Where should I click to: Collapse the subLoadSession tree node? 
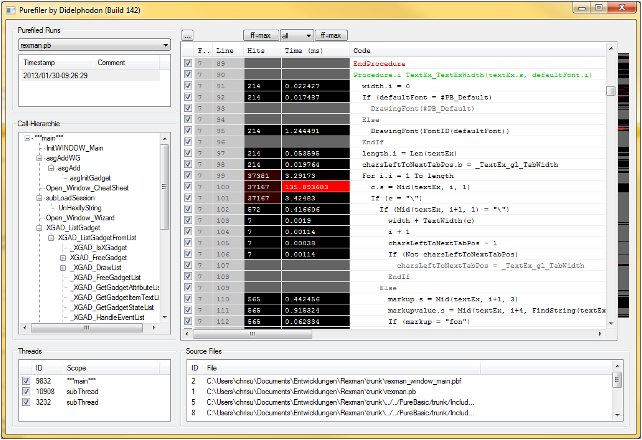click(x=39, y=198)
